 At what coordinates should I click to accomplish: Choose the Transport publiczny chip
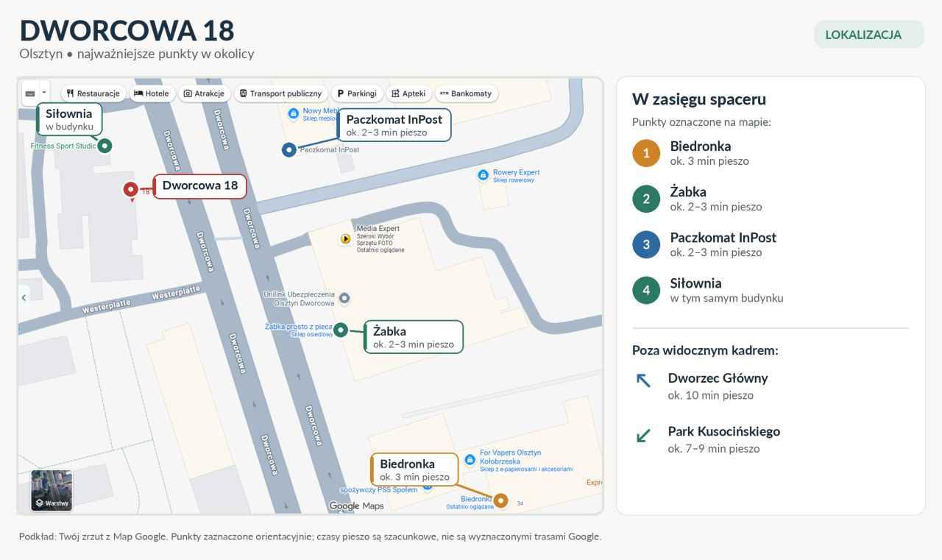pos(280,93)
